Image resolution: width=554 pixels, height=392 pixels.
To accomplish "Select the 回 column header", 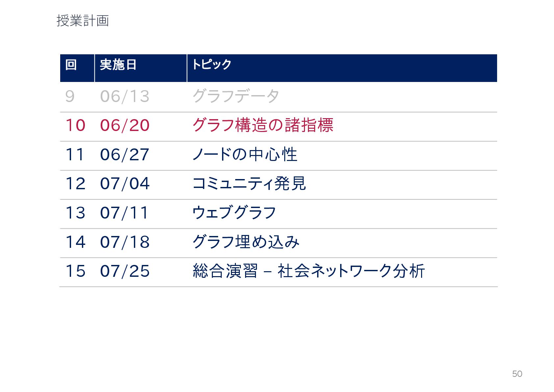I will click(x=71, y=65).
